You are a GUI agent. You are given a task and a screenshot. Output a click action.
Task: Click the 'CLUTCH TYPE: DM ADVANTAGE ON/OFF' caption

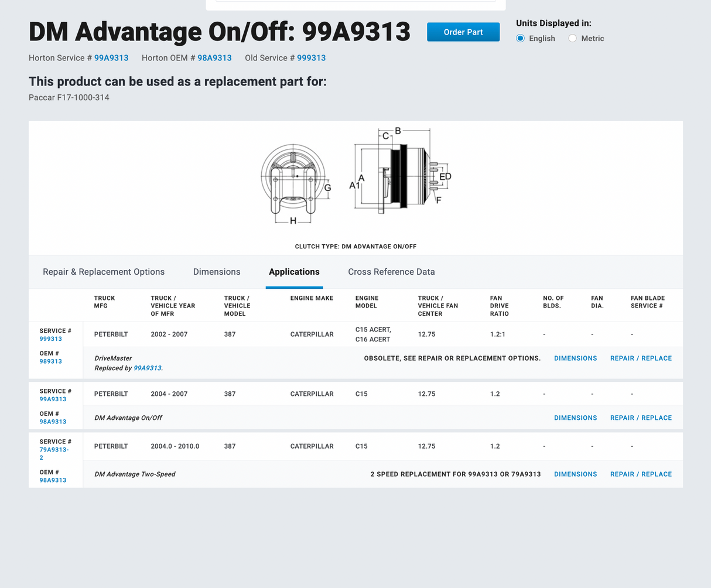355,247
